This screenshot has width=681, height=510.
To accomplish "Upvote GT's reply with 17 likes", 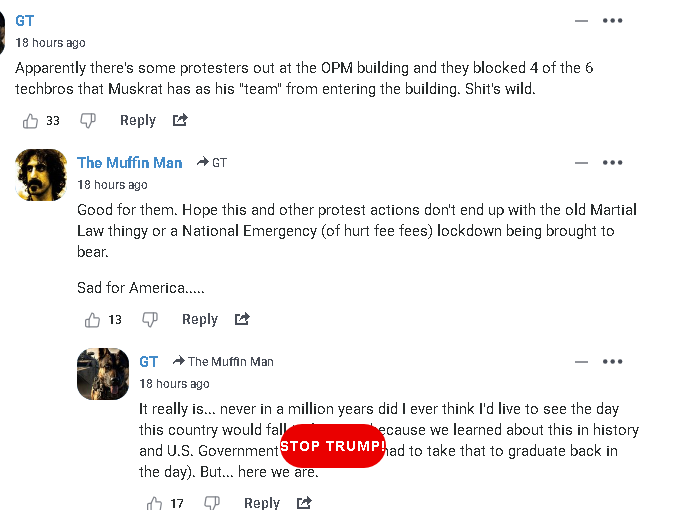I will click(x=154, y=503).
